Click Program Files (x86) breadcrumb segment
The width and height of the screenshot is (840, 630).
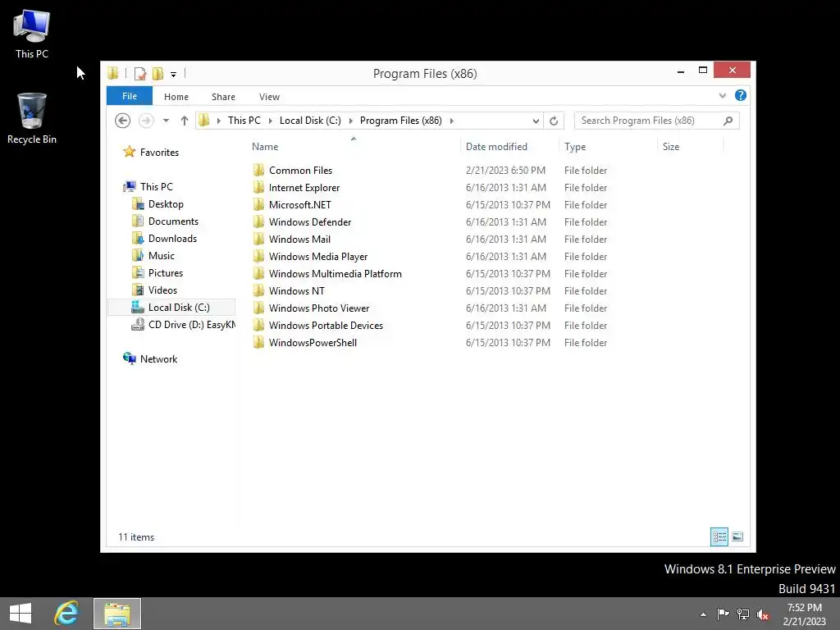(x=400, y=121)
